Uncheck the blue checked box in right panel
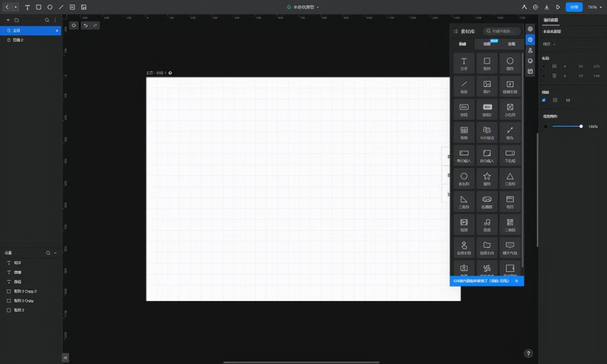 (x=544, y=100)
